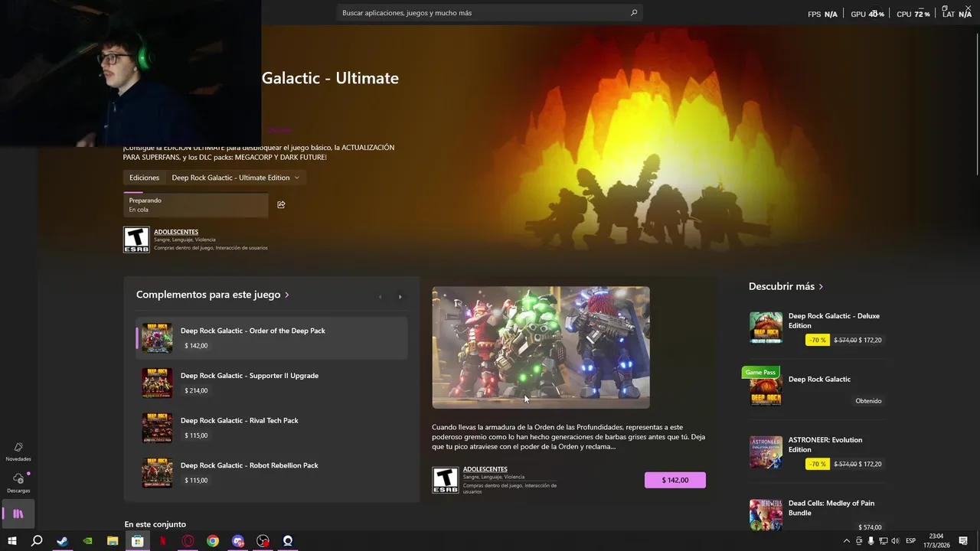The width and height of the screenshot is (980, 551).
Task: Click Microsoft Store taskbar icon
Action: pos(138,541)
